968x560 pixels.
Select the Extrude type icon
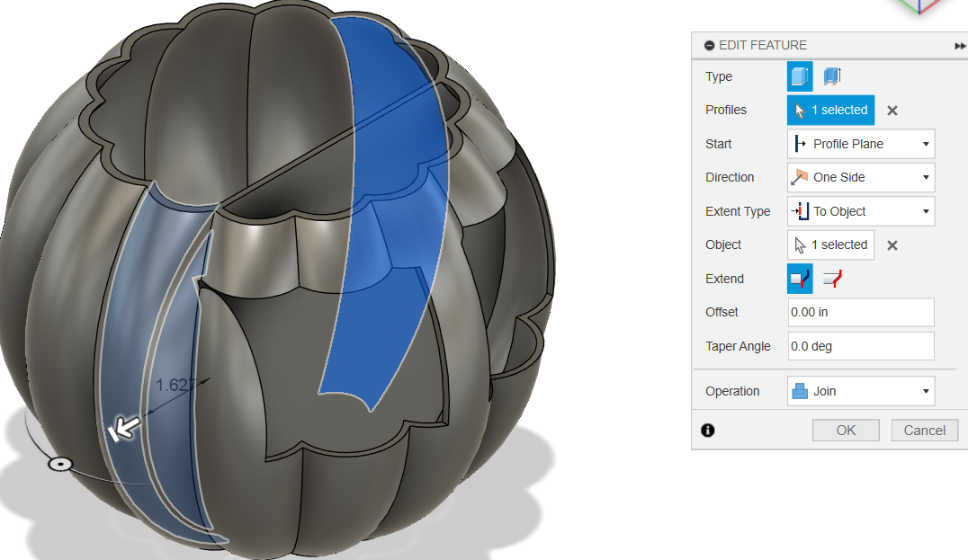click(x=800, y=76)
